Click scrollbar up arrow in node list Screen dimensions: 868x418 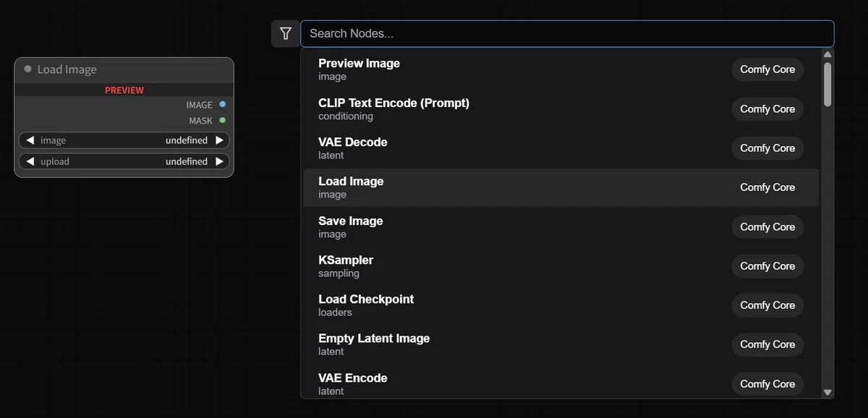pos(827,54)
